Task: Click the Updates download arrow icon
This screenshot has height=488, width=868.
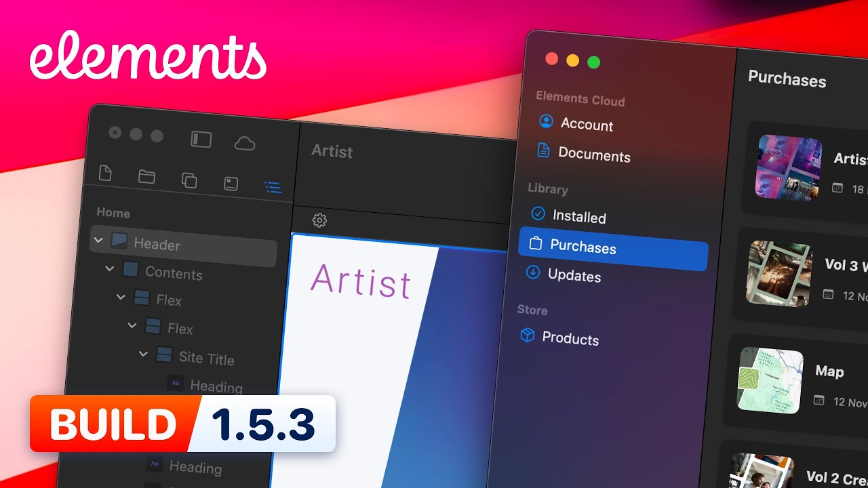Action: click(x=533, y=272)
